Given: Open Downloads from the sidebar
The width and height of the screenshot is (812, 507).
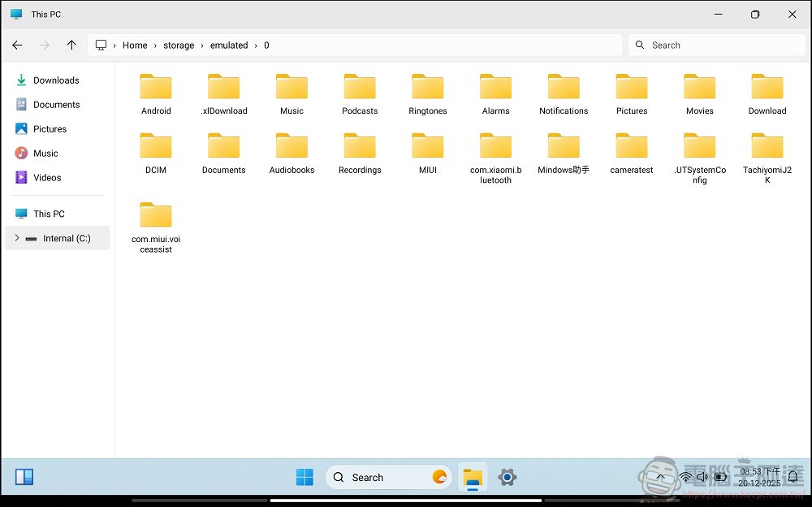Looking at the screenshot, I should [56, 80].
